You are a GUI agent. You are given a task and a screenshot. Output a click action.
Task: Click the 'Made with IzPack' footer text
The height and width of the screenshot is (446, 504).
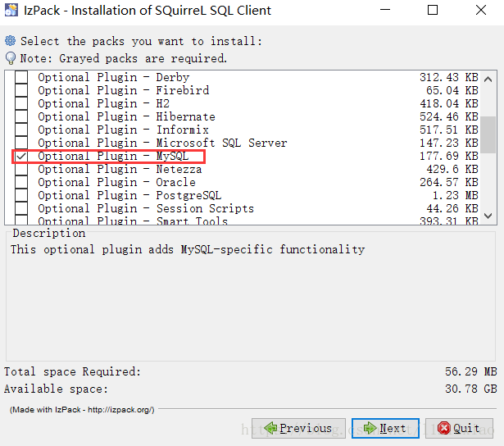pos(82,410)
